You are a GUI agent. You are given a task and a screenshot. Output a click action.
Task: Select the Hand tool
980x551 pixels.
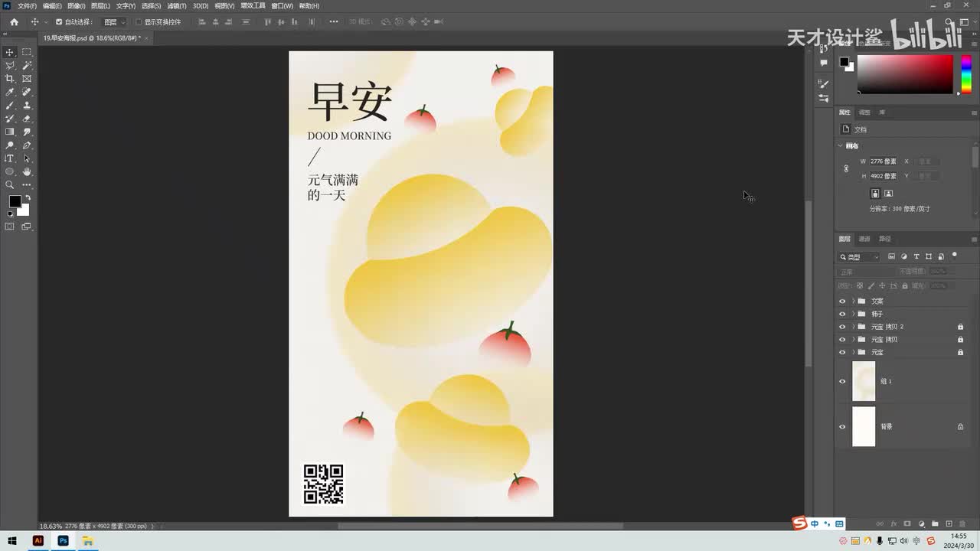click(x=27, y=171)
